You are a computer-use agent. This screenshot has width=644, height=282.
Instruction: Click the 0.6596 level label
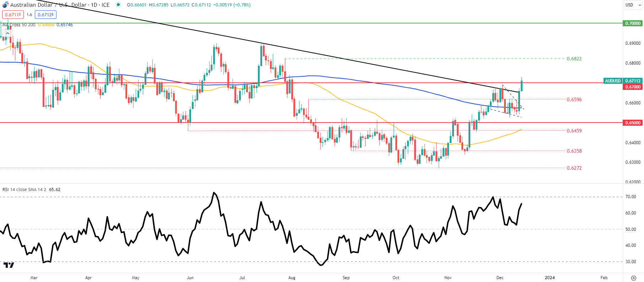click(x=574, y=99)
